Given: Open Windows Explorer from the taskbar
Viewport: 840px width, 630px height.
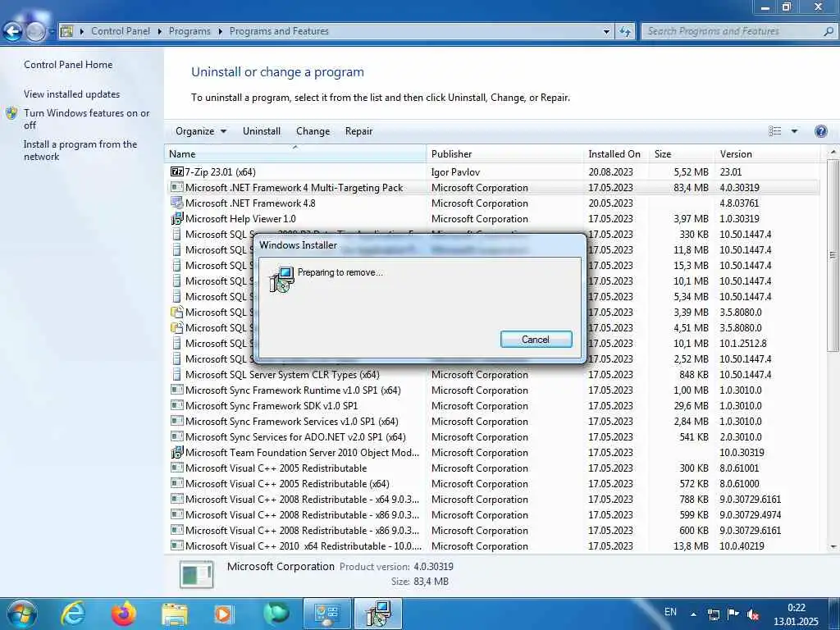Looking at the screenshot, I should [x=175, y=614].
